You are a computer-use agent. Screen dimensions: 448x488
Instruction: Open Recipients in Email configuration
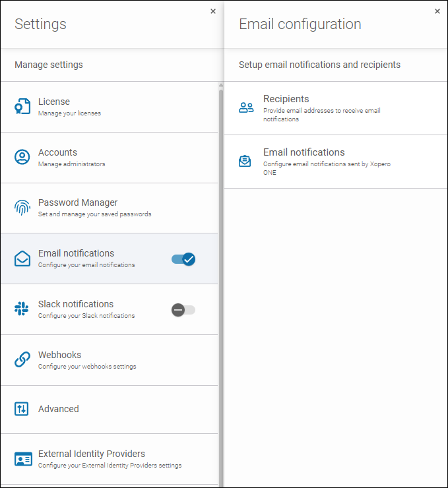[x=336, y=108]
